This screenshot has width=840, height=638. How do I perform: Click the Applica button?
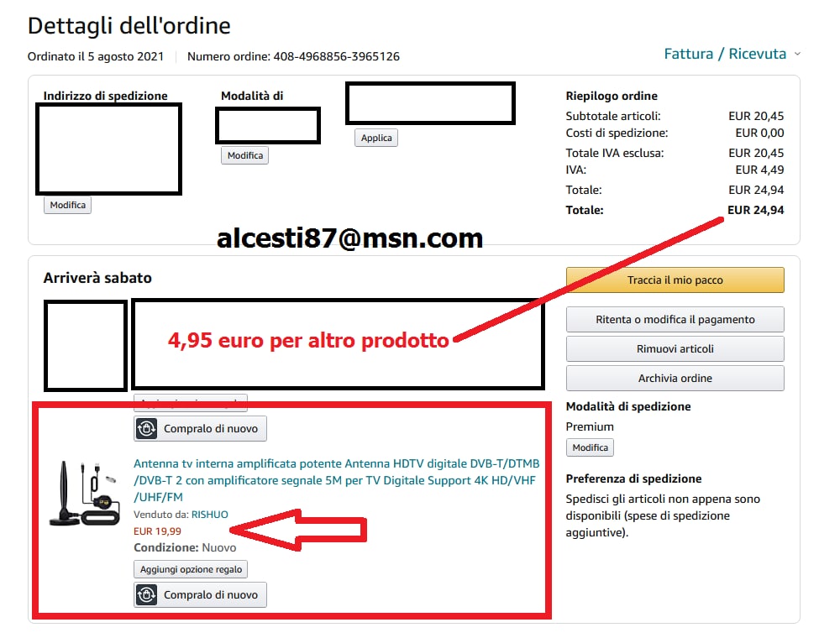(376, 138)
